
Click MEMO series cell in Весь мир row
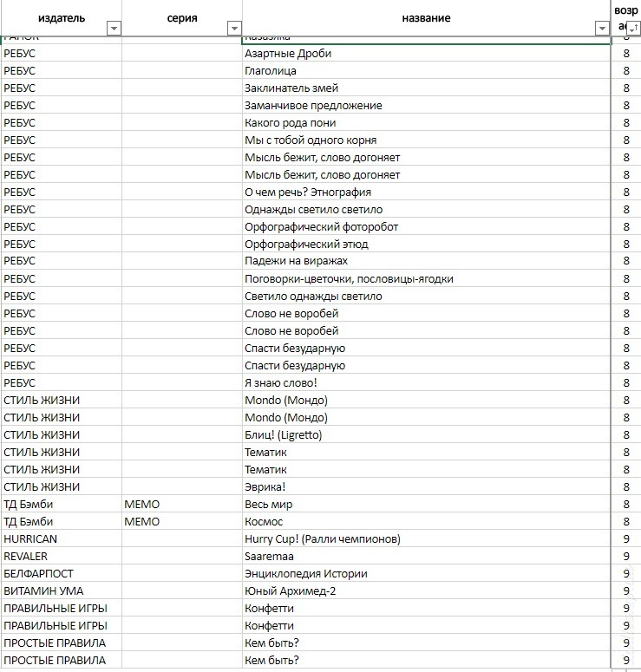click(x=182, y=505)
